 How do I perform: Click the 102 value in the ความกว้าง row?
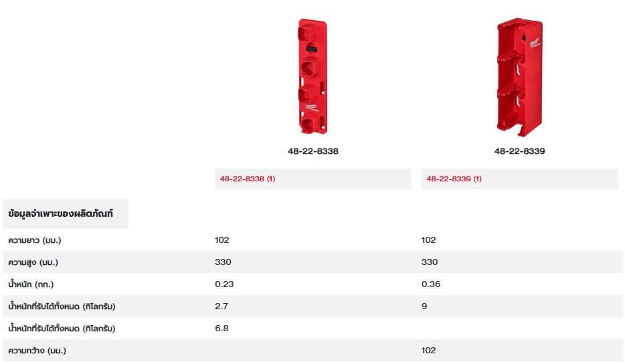click(429, 351)
